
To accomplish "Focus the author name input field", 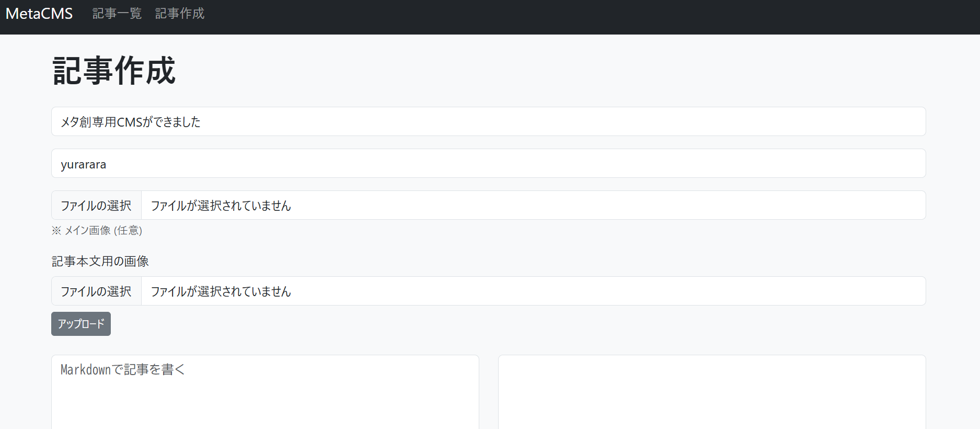I will pyautogui.click(x=523, y=163).
